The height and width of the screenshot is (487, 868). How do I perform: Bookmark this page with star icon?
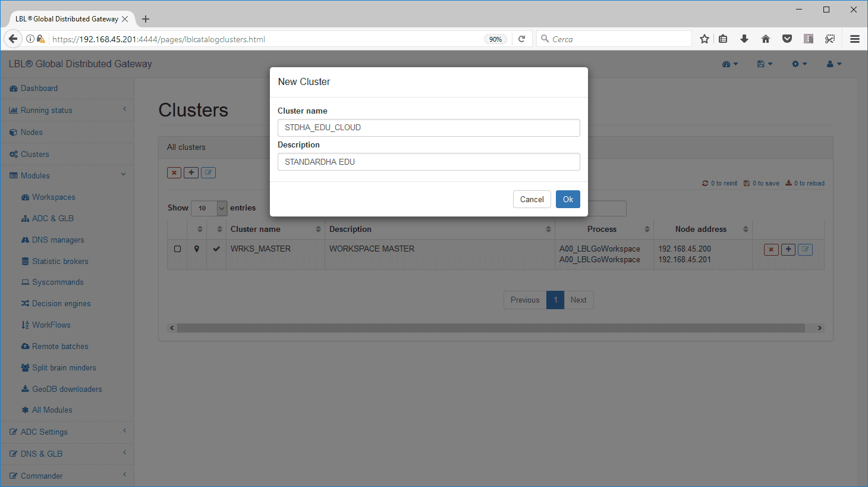[x=704, y=39]
